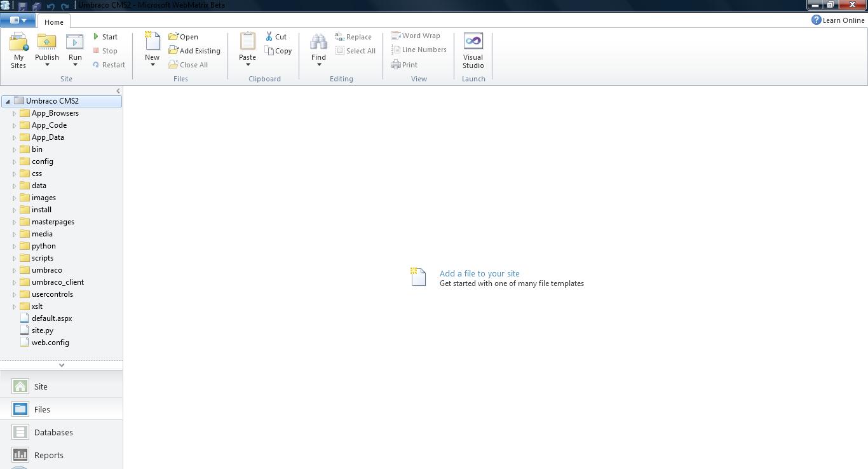Open the Paste dropdown arrow
Image resolution: width=868 pixels, height=469 pixels.
(248, 65)
